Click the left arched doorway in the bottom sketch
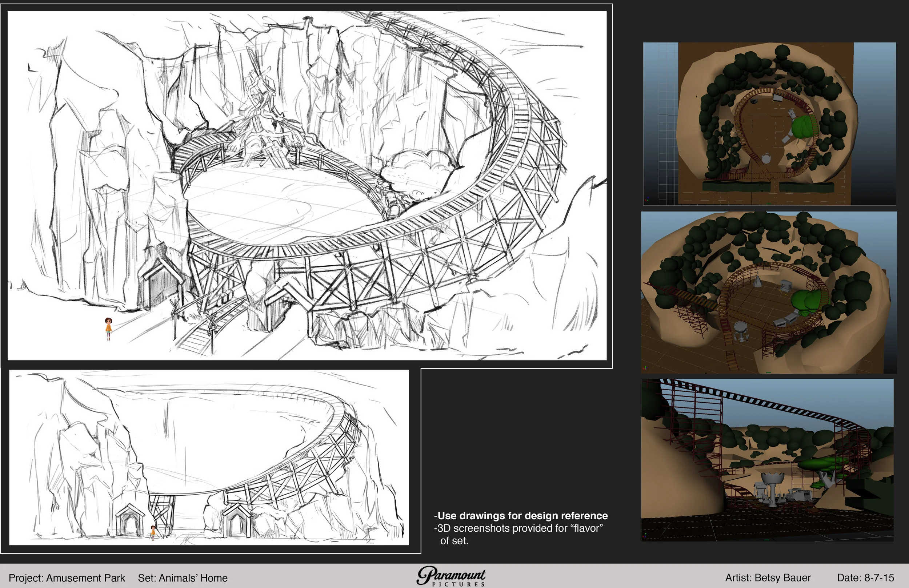The height and width of the screenshot is (588, 909). click(130, 520)
